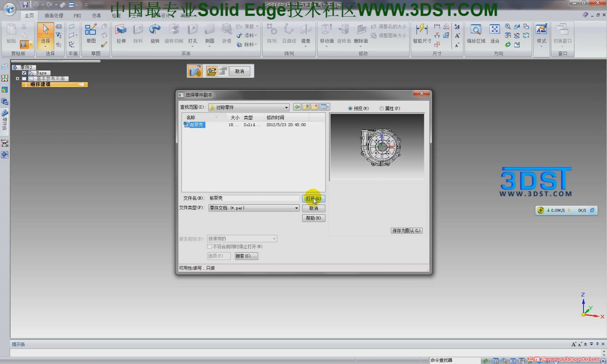Select the 拉伸 (Extrude) tool
This screenshot has width=607, height=364.
(120, 34)
